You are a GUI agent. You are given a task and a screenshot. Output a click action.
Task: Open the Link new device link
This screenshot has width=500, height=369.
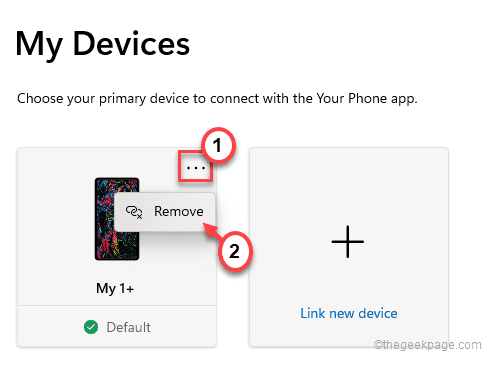(x=349, y=313)
